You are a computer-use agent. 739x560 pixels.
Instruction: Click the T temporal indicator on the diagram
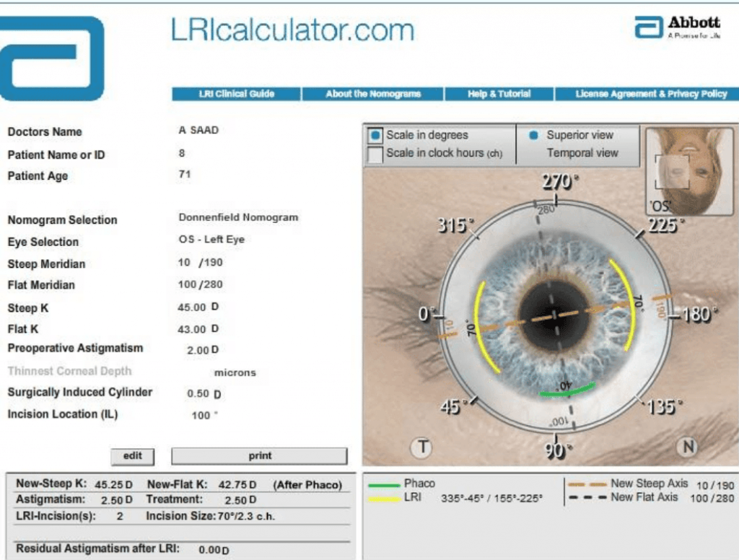click(x=422, y=448)
